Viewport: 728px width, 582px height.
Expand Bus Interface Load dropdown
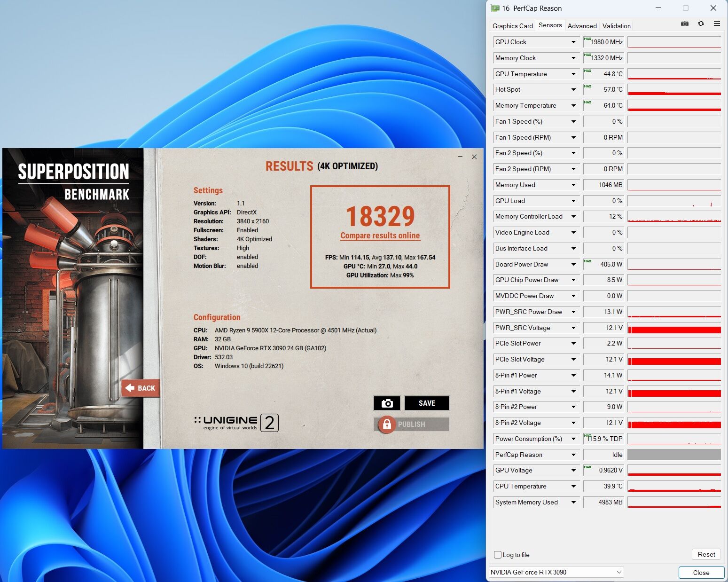[x=573, y=248]
